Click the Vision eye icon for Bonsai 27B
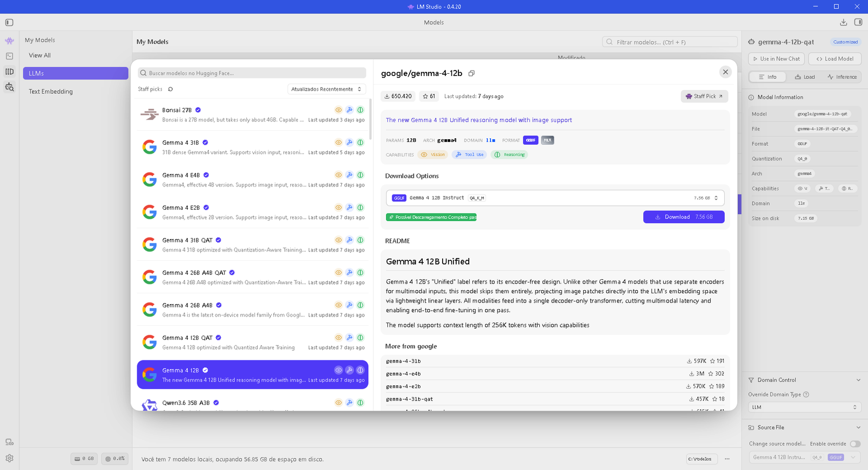Image resolution: width=868 pixels, height=470 pixels. click(339, 110)
